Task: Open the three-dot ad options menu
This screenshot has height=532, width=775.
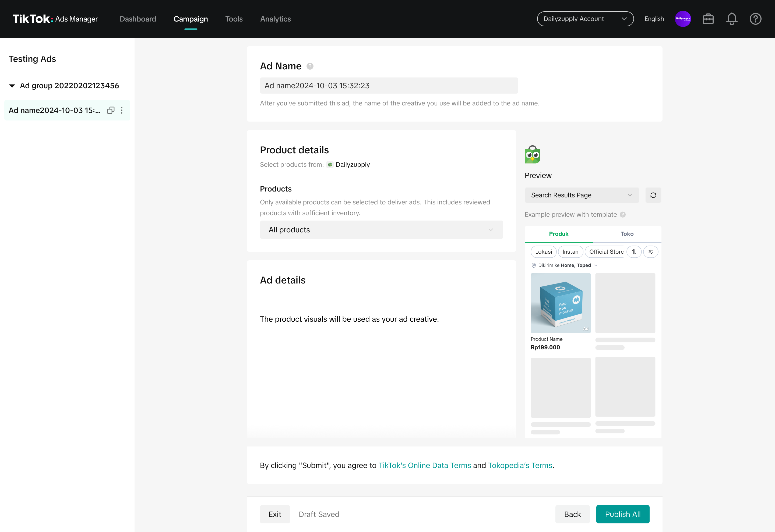Action: point(122,110)
